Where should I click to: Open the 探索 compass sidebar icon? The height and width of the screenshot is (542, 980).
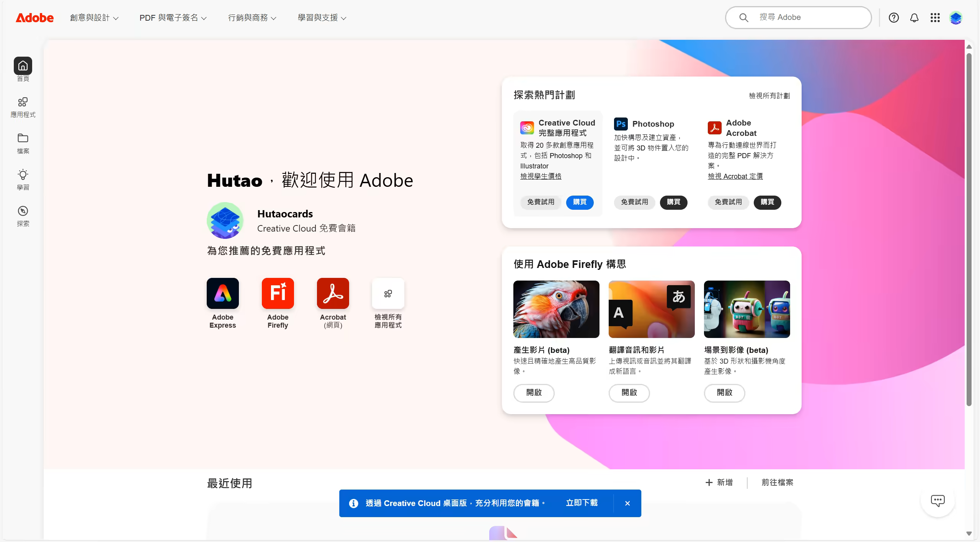click(x=23, y=211)
